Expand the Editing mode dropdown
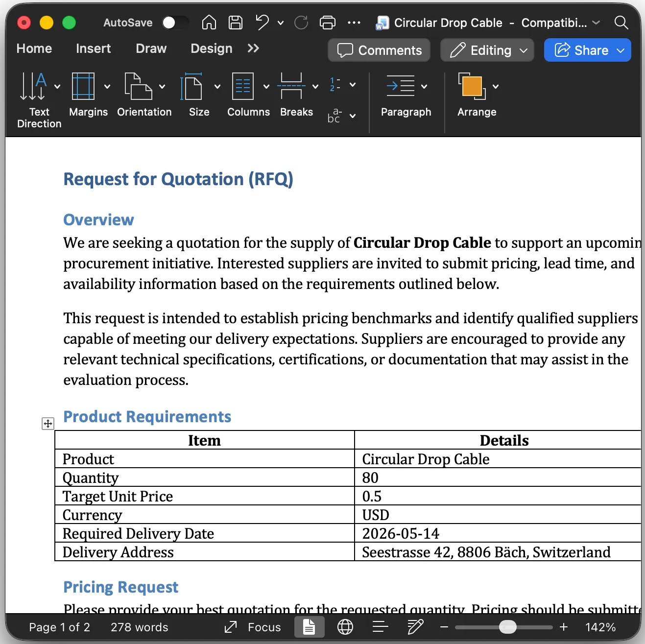Viewport: 645px width, 644px height. click(524, 50)
